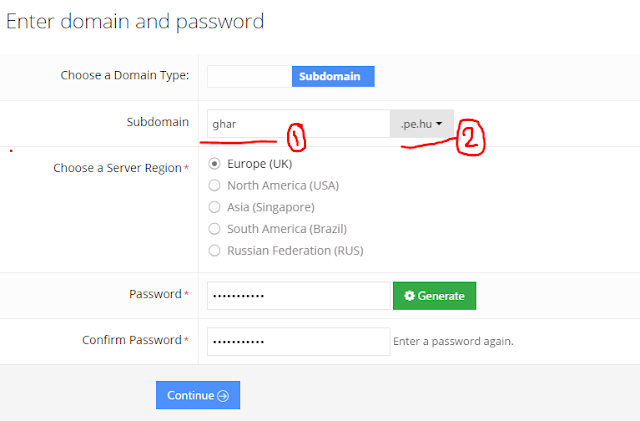The image size is (640, 421).
Task: Click the gear icon on Generate
Action: click(x=408, y=296)
